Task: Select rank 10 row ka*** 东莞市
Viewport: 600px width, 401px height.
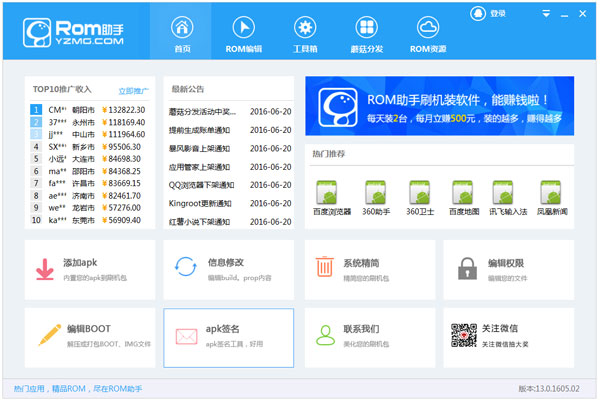Action: tap(88, 220)
